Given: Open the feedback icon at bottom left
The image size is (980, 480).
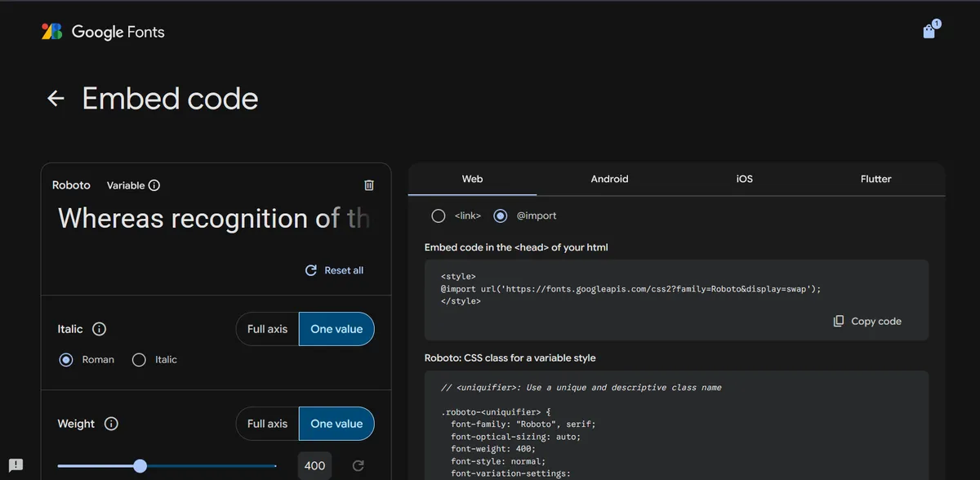Looking at the screenshot, I should [x=16, y=465].
